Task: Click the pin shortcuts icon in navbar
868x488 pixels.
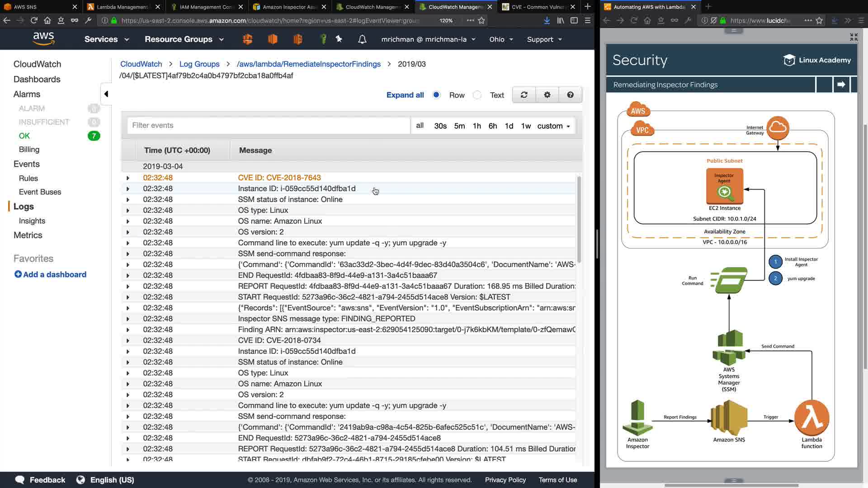Action: (x=339, y=39)
